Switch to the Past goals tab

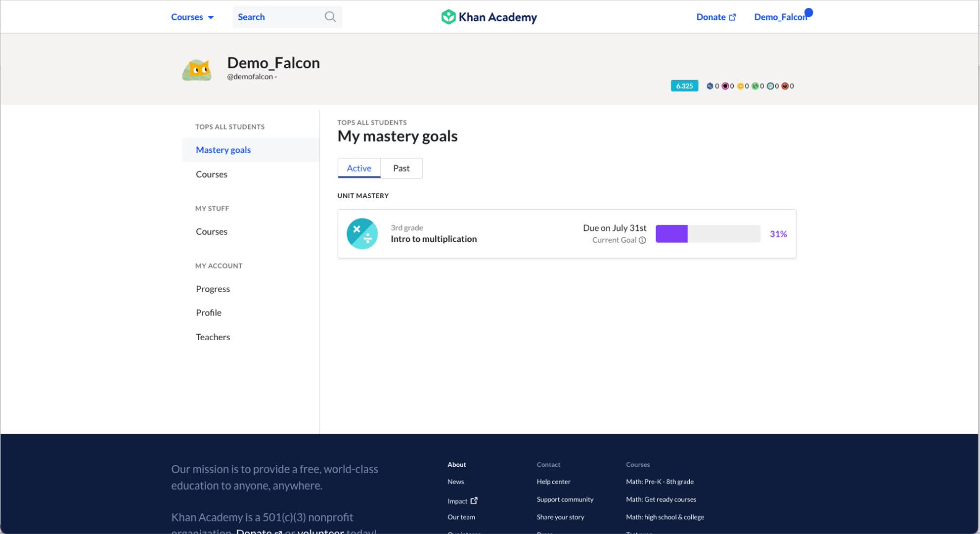point(401,168)
